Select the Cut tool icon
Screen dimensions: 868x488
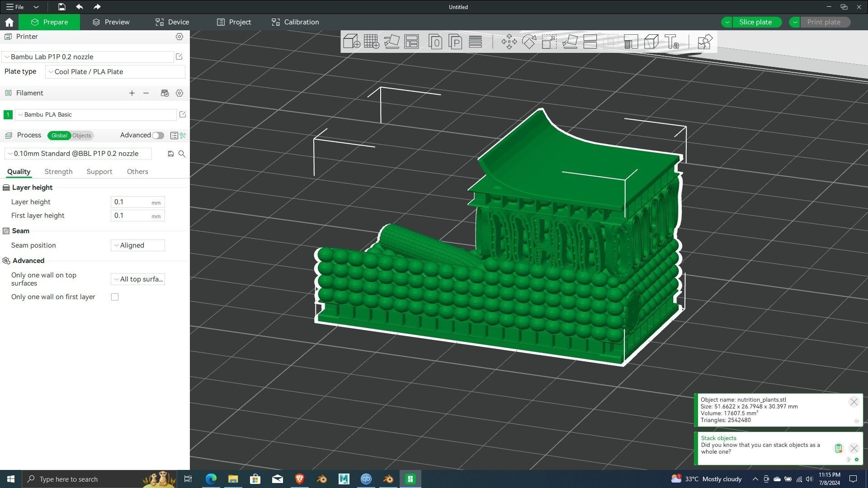(590, 42)
